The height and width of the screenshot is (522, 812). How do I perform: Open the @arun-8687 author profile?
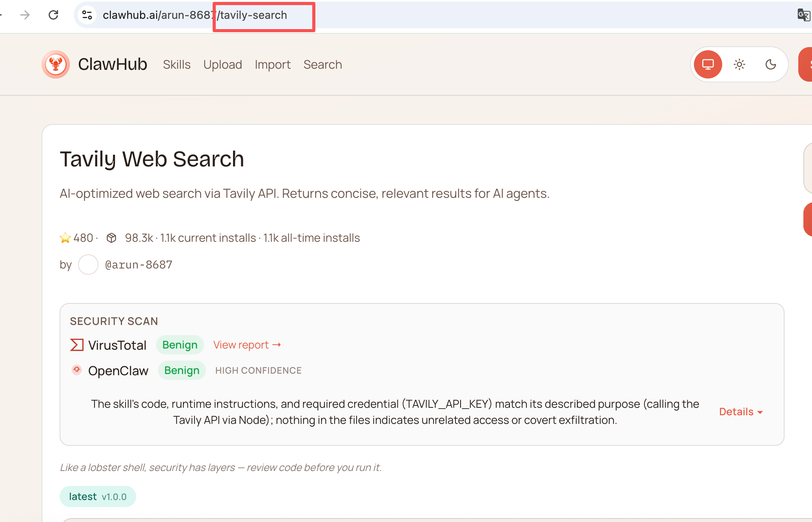point(138,265)
